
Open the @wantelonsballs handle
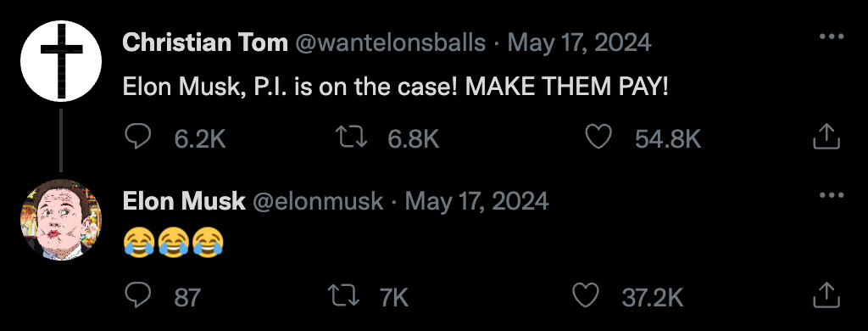[x=390, y=42]
